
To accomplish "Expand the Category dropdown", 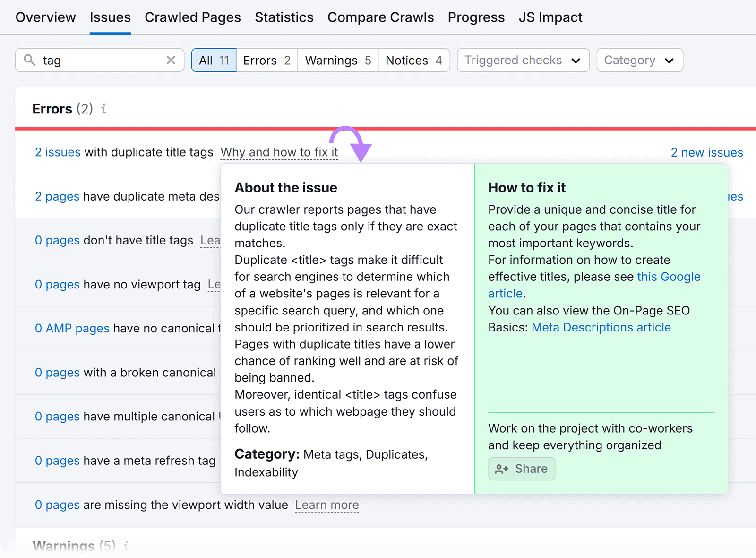I will (x=639, y=60).
